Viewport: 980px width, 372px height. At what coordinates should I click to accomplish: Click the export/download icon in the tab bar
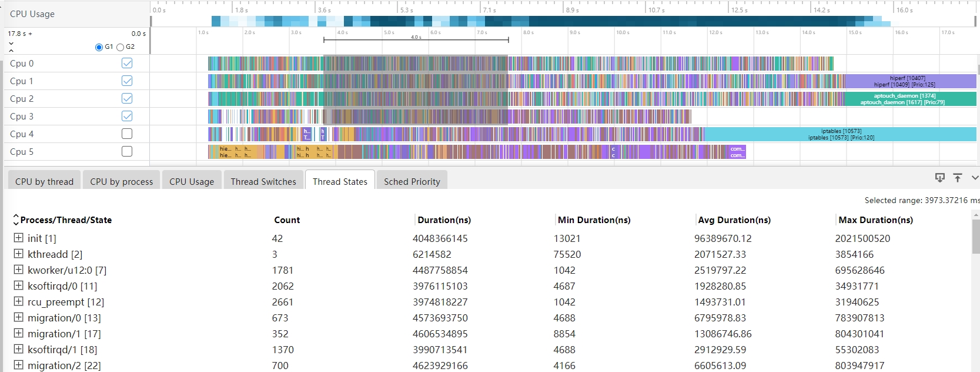tap(939, 178)
